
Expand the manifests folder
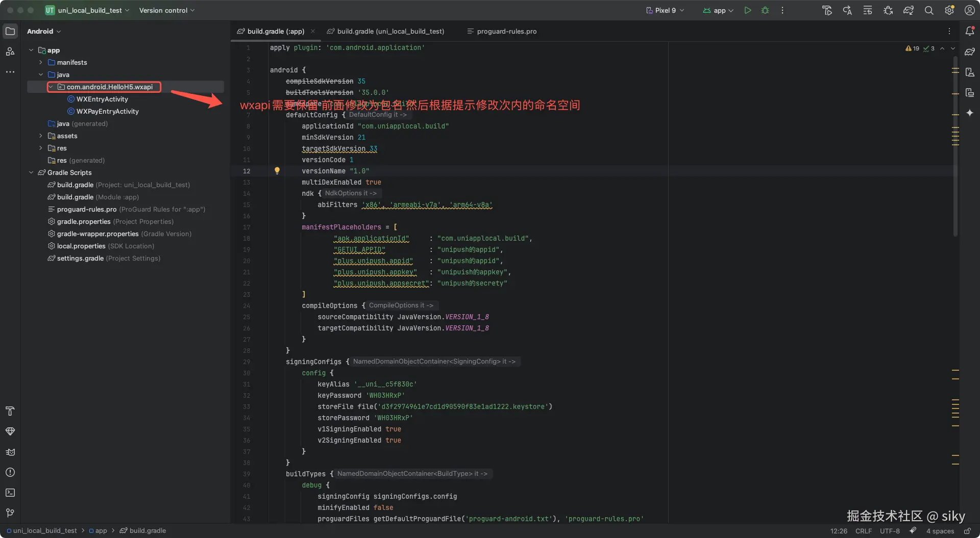pos(41,62)
